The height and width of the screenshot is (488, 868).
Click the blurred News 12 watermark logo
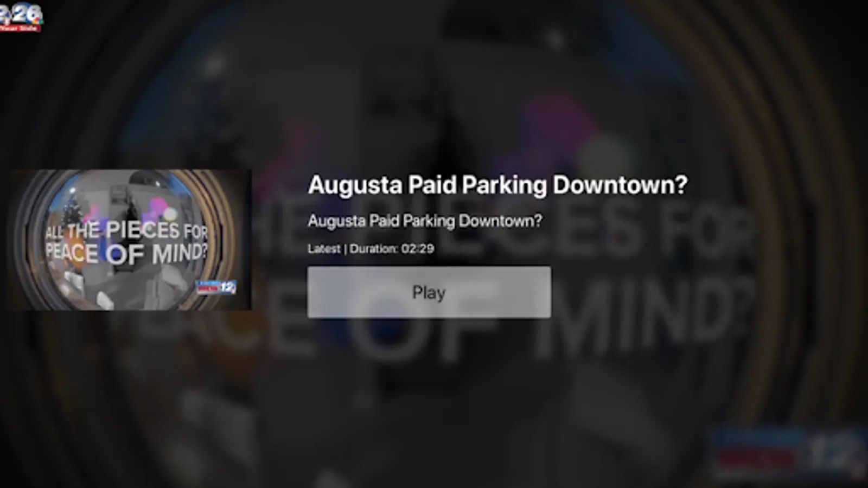789,453
